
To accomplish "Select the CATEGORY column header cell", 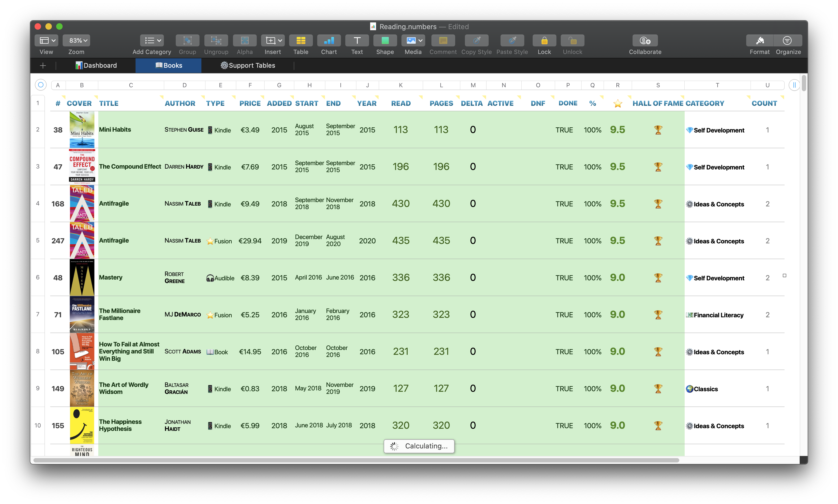I will coord(705,103).
